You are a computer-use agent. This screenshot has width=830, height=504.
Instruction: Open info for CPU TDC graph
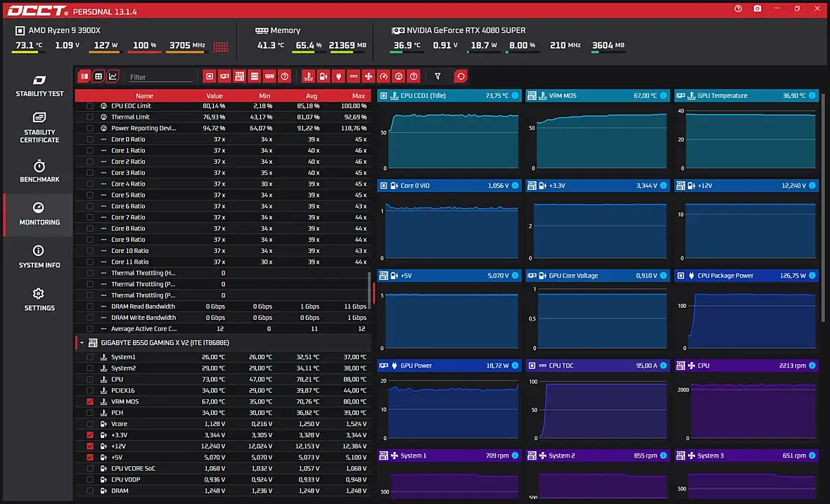(663, 366)
